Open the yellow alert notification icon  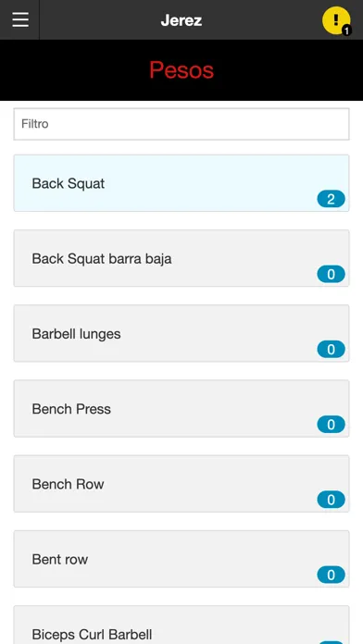pos(336,20)
